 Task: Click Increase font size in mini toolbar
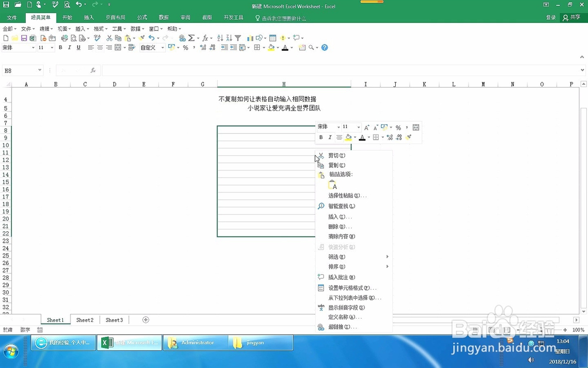pyautogui.click(x=366, y=127)
